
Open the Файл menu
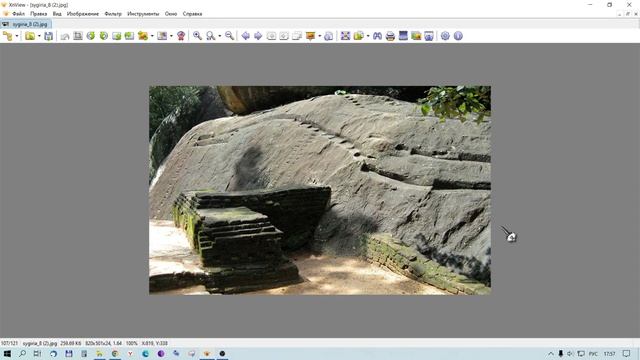tap(18, 14)
